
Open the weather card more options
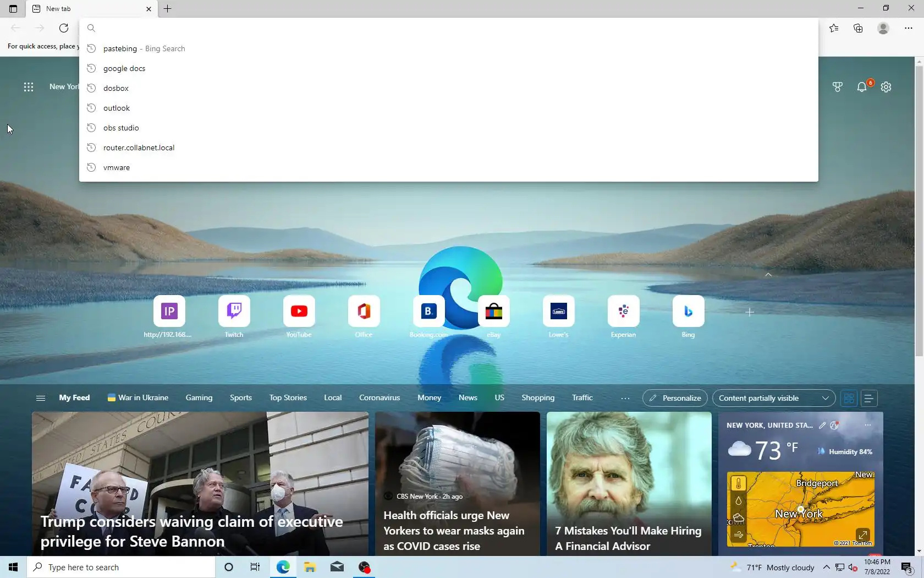tap(868, 425)
